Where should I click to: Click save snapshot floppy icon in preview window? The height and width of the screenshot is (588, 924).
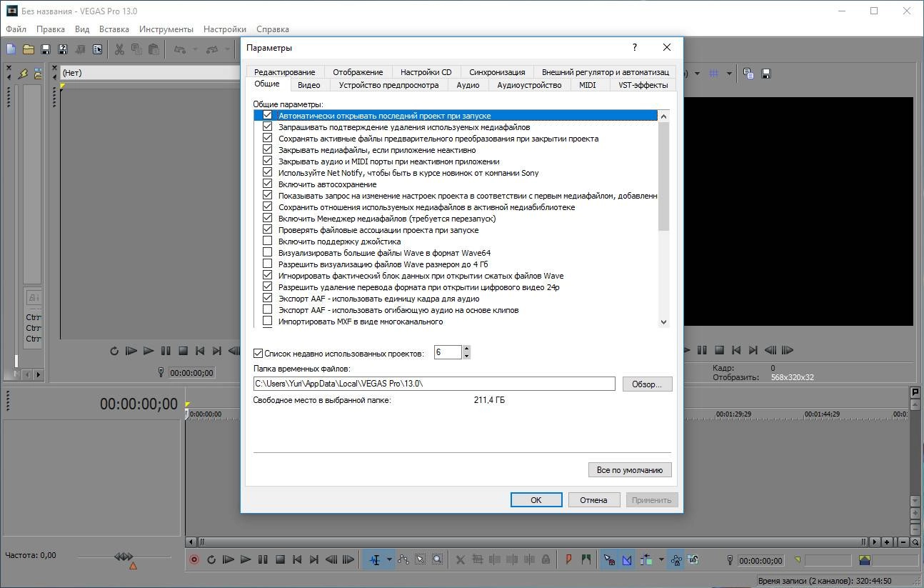(766, 73)
